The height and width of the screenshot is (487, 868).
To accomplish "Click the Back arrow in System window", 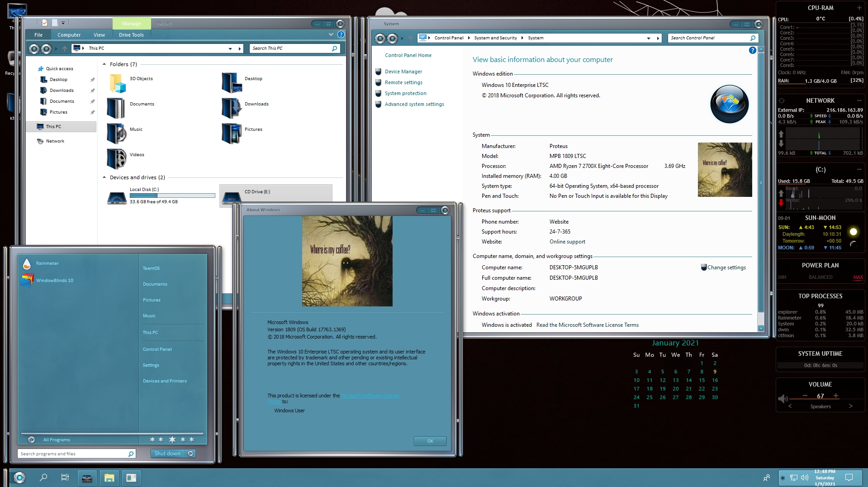I will click(x=380, y=38).
